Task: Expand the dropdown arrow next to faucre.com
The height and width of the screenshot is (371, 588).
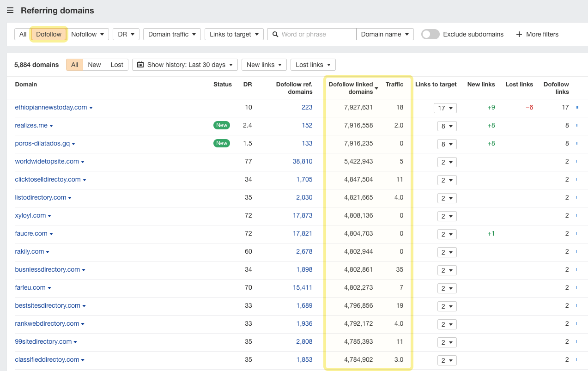Action: pos(51,233)
